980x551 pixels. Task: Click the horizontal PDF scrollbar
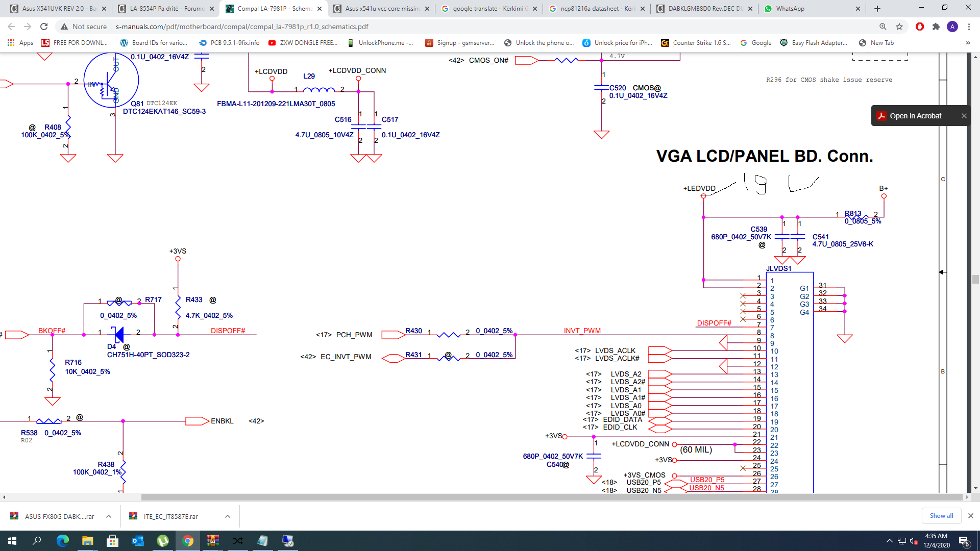551,497
